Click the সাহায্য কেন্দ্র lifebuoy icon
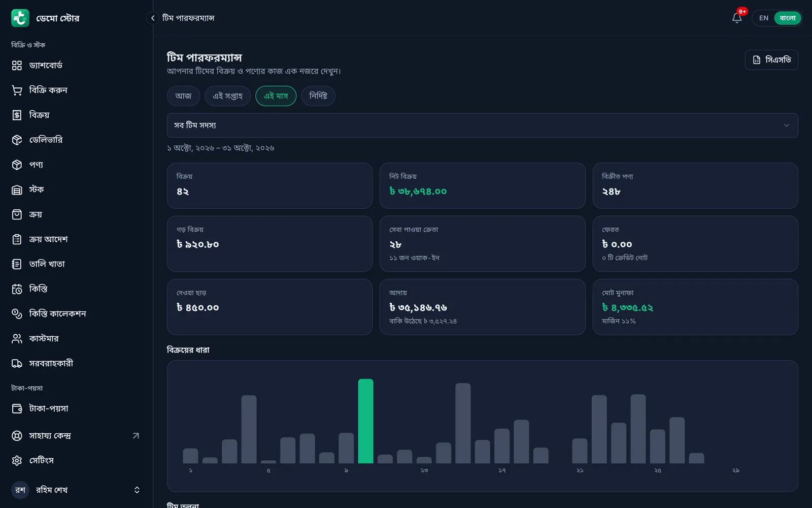This screenshot has height=508, width=812. (17, 436)
